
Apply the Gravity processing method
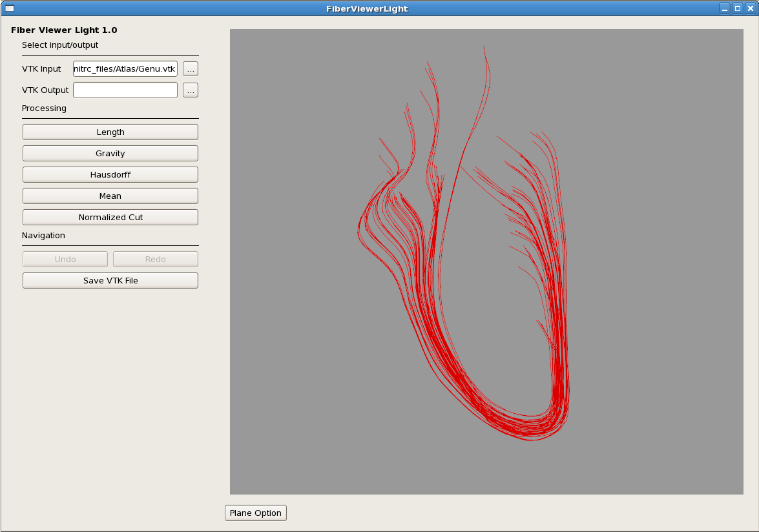110,153
